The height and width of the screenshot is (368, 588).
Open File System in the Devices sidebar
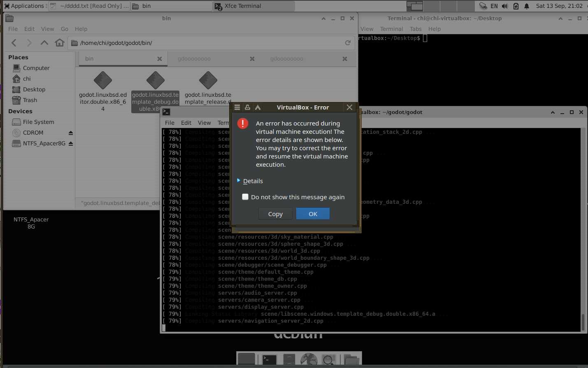(39, 122)
